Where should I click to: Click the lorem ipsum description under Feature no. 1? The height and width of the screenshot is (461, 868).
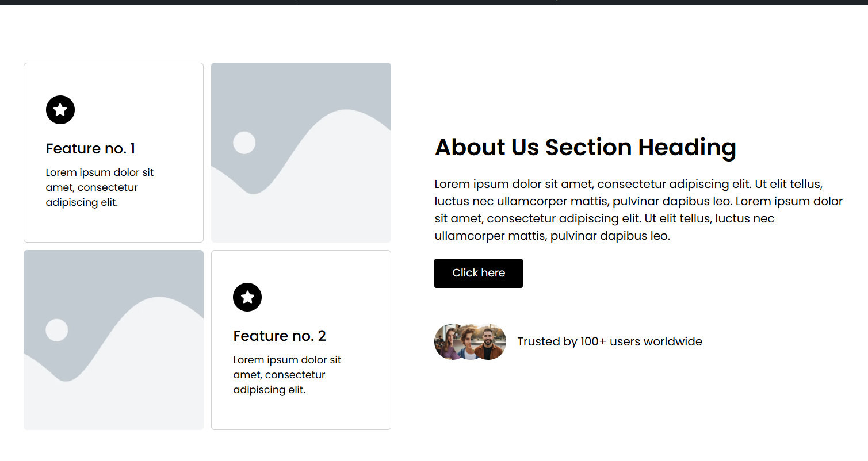coord(100,187)
